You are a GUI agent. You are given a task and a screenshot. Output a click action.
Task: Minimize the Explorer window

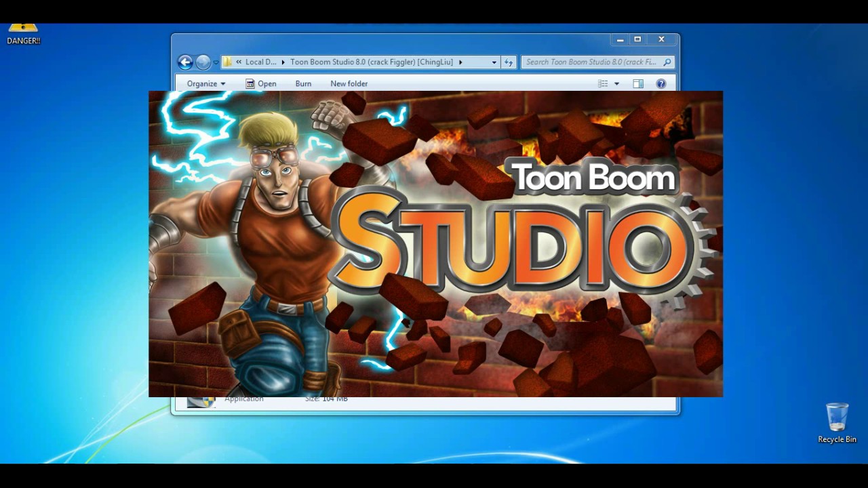click(620, 39)
